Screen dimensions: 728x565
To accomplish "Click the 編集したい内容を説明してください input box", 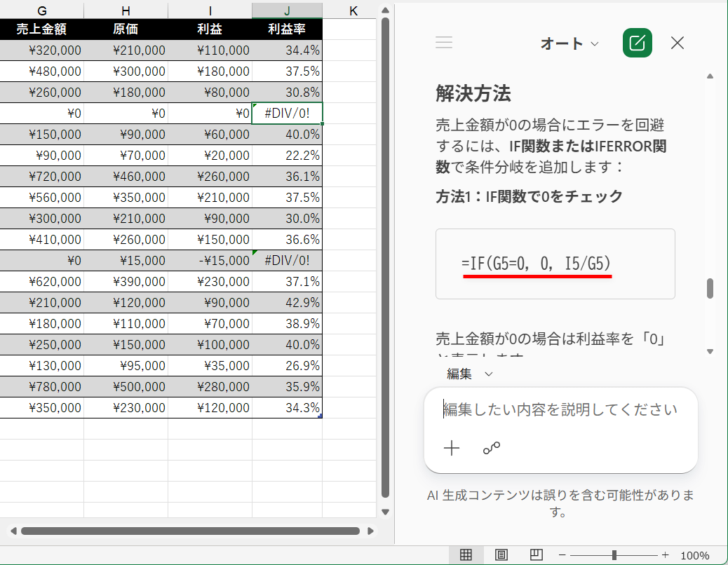I will (560, 409).
